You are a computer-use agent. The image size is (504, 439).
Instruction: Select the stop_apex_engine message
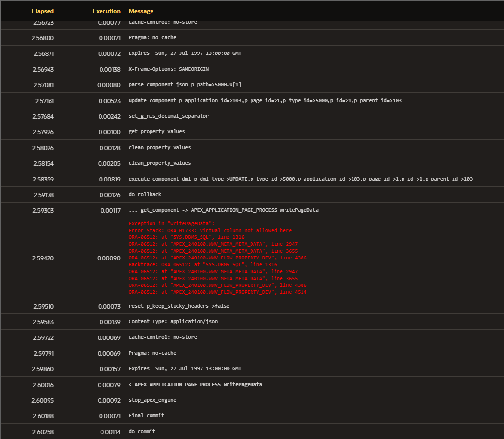pos(152,400)
